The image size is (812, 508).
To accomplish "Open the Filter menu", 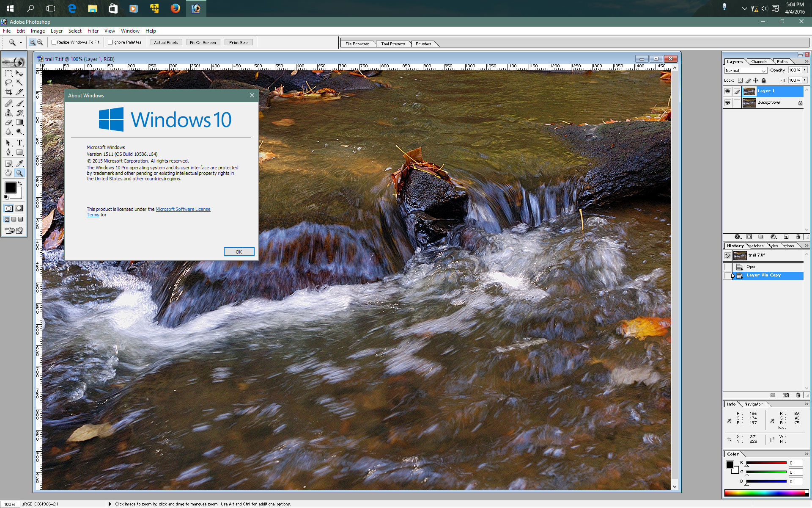I will (x=93, y=31).
